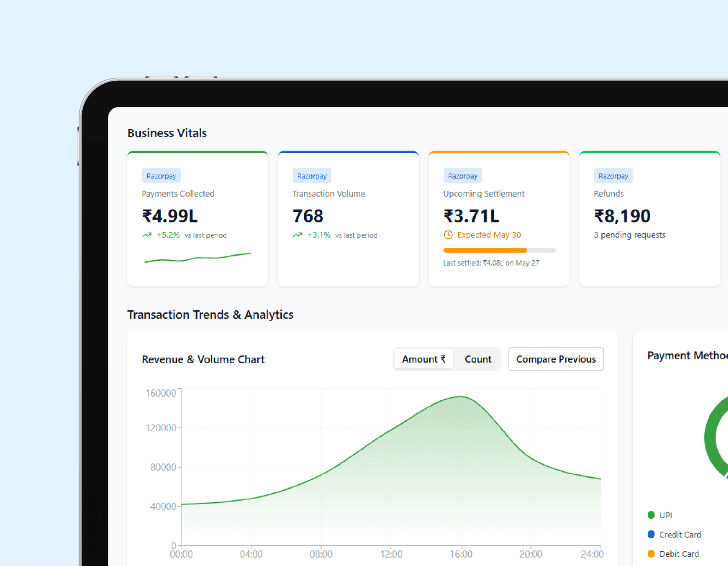The image size is (728, 566).
Task: Click the Razorpay tag on Payments Collected card
Action: (161, 176)
